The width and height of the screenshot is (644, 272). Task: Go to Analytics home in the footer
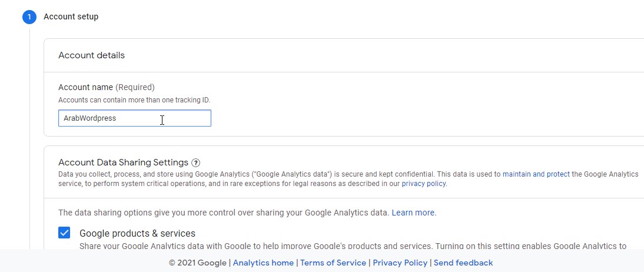tap(263, 263)
